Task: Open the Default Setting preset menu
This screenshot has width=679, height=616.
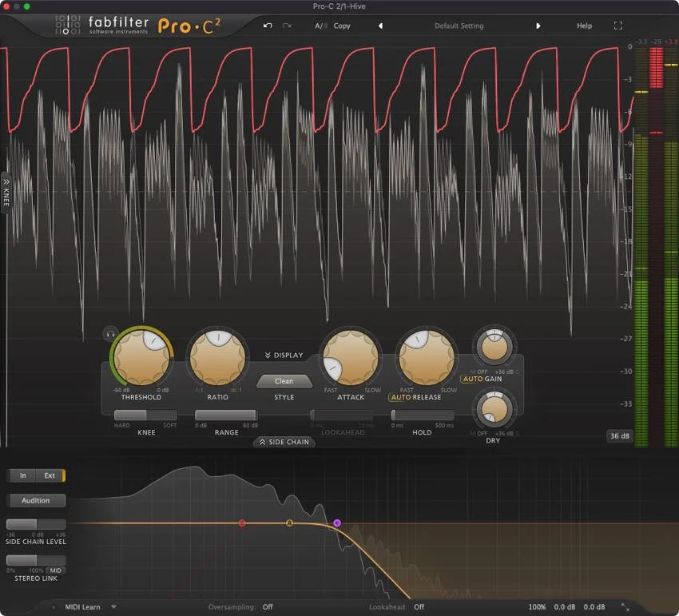Action: click(459, 26)
